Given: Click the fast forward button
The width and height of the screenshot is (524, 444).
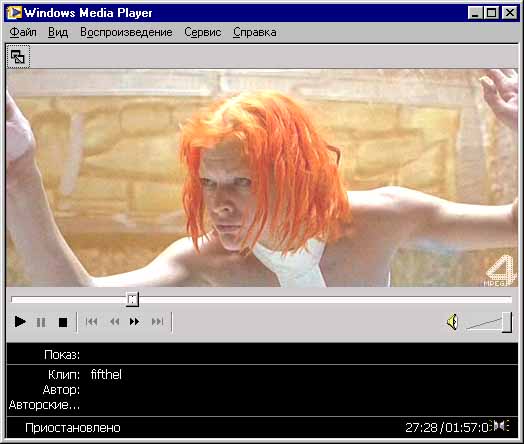Looking at the screenshot, I should pyautogui.click(x=134, y=322).
